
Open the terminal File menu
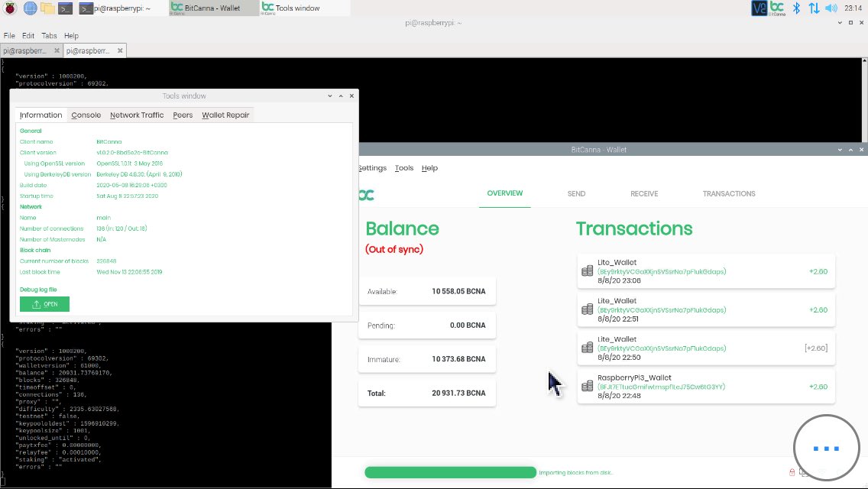pos(9,35)
